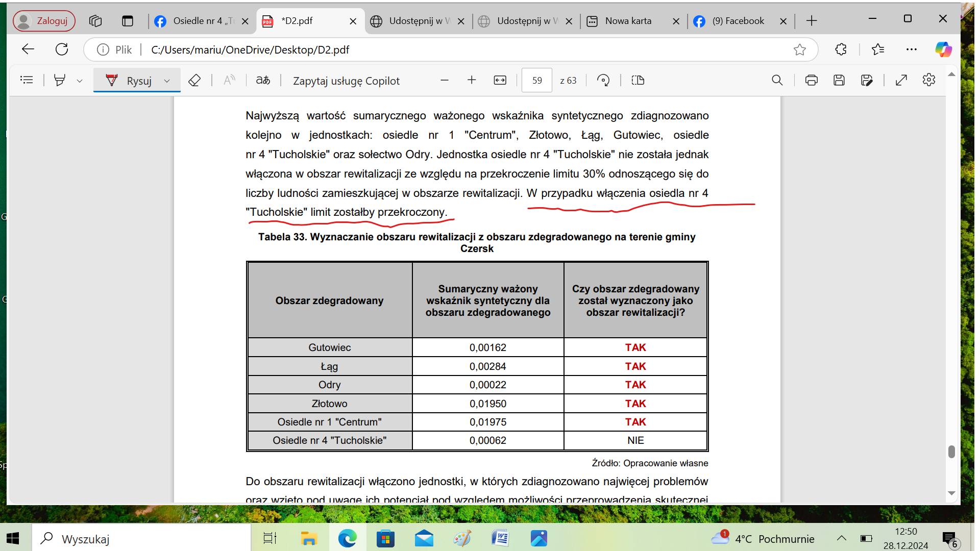Click the Tabela 33 caption text
The height and width of the screenshot is (551, 980).
(x=477, y=243)
